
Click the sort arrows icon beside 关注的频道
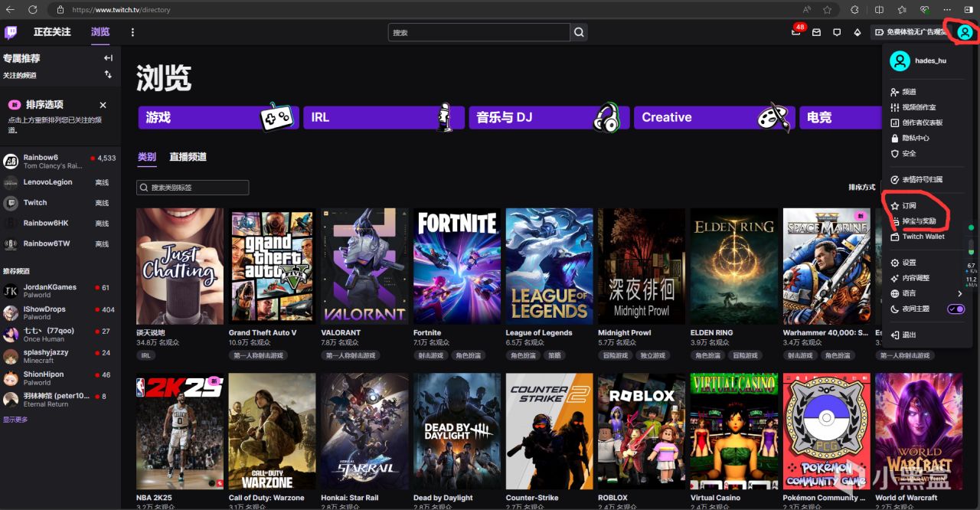(x=108, y=74)
